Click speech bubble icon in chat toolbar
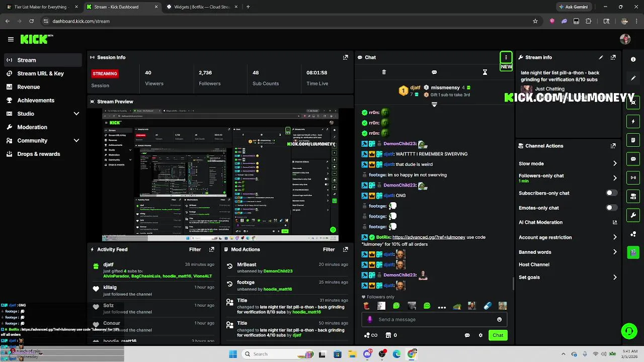The height and width of the screenshot is (362, 644). [434, 72]
